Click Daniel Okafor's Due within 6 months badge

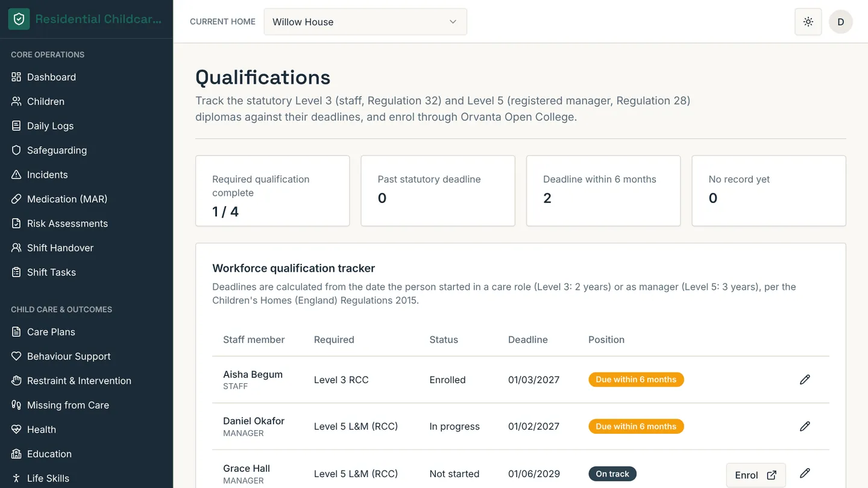pyautogui.click(x=636, y=427)
